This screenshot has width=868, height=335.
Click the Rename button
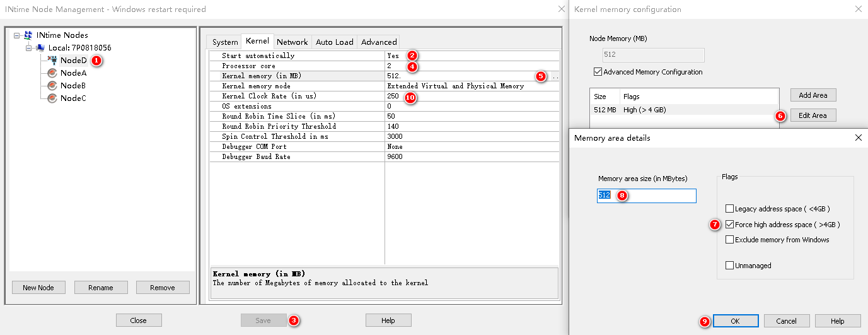tap(100, 287)
